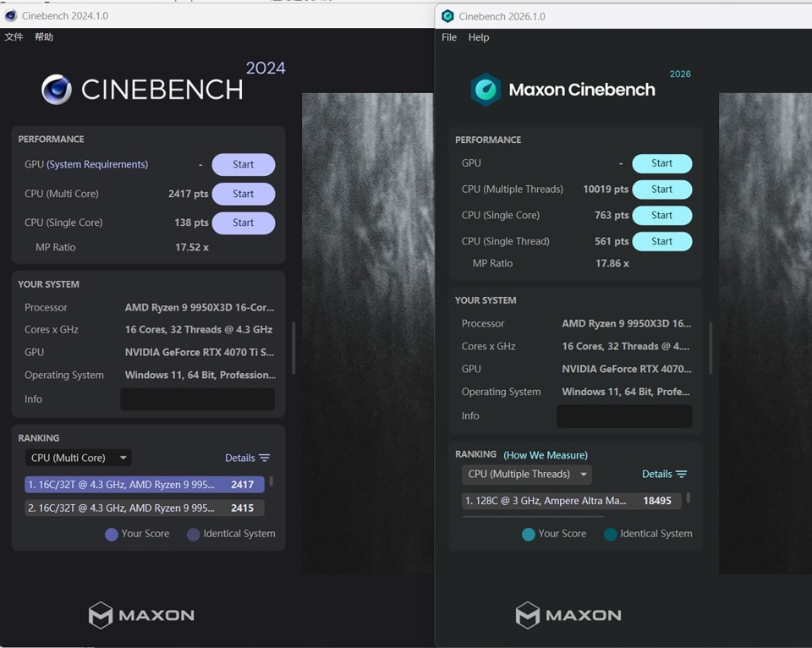Open the 文件 menu in Cinebench 2024
The width and height of the screenshot is (812, 648).
(14, 36)
